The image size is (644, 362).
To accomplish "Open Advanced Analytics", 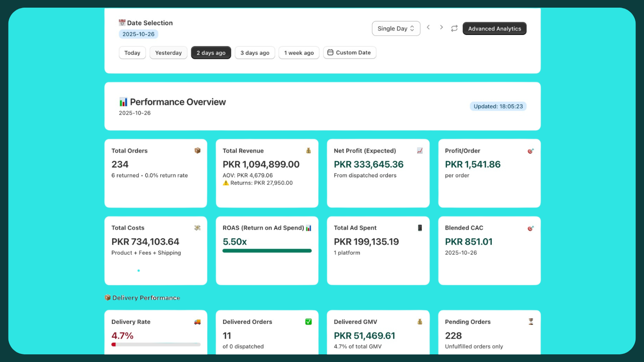I will 494,28.
